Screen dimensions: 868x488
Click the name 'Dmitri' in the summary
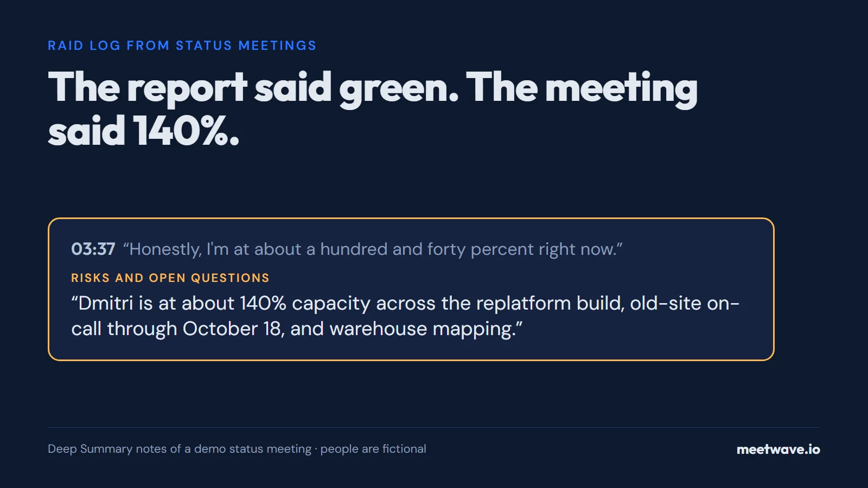pos(106,303)
